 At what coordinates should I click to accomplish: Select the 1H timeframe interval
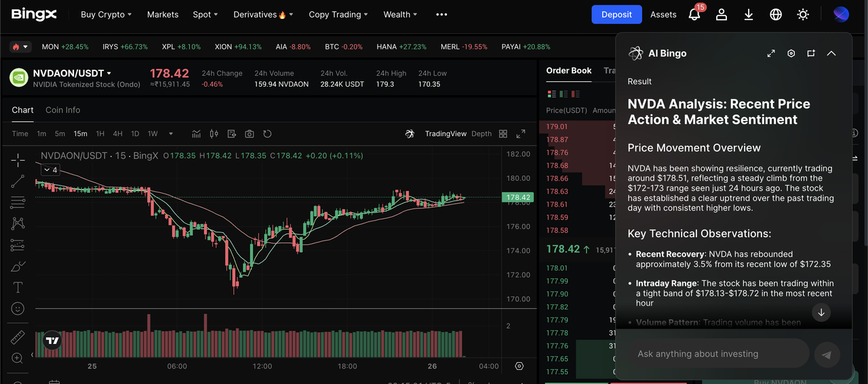[100, 133]
